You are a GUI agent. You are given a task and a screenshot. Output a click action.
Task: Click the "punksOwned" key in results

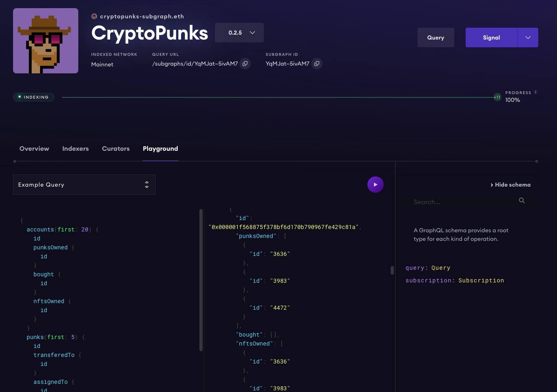[256, 236]
